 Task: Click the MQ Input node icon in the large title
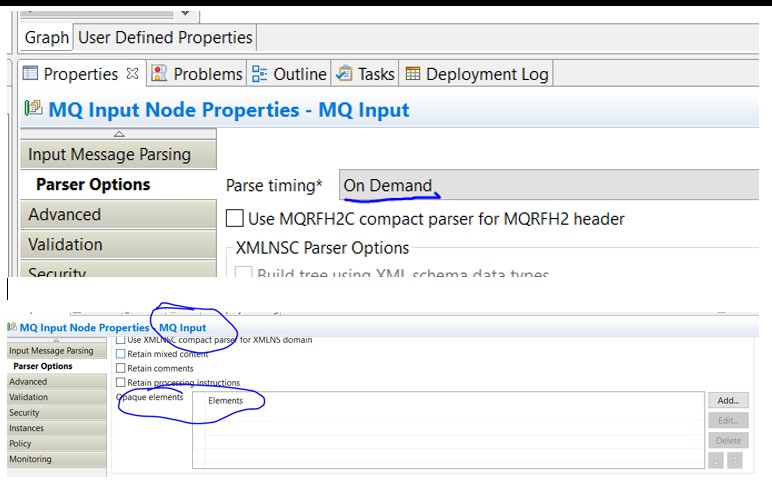pos(33,109)
